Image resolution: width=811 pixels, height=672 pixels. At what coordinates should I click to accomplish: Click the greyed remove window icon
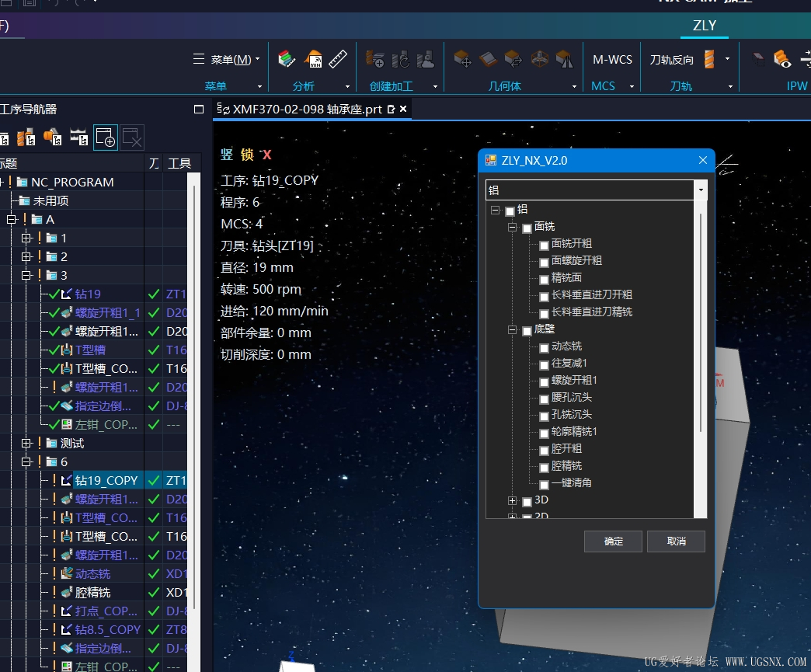[132, 138]
